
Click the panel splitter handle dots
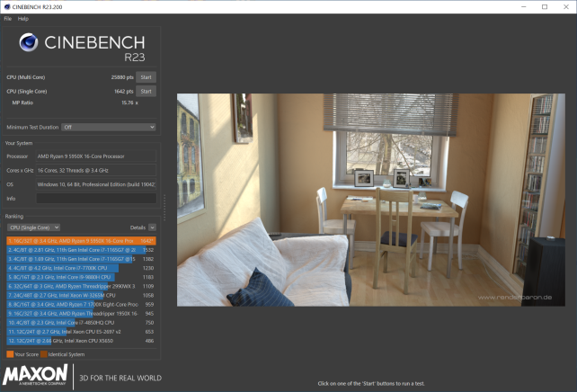coord(164,208)
